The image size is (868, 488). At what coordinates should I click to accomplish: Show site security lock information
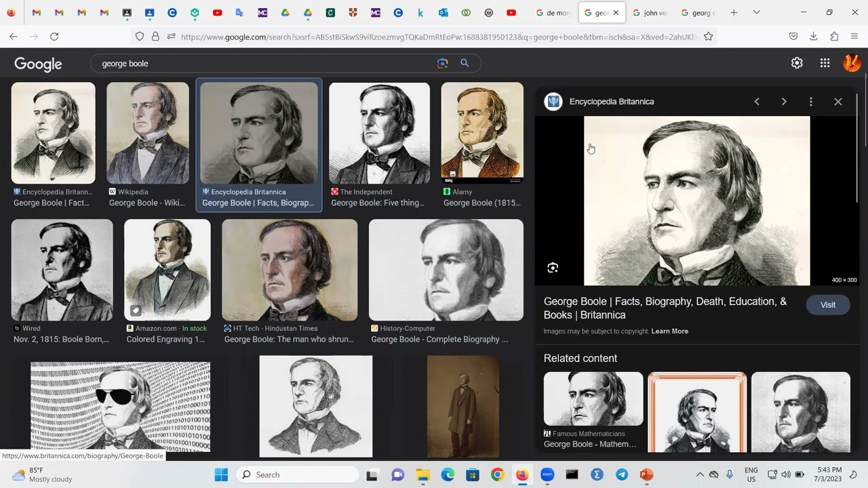[155, 37]
